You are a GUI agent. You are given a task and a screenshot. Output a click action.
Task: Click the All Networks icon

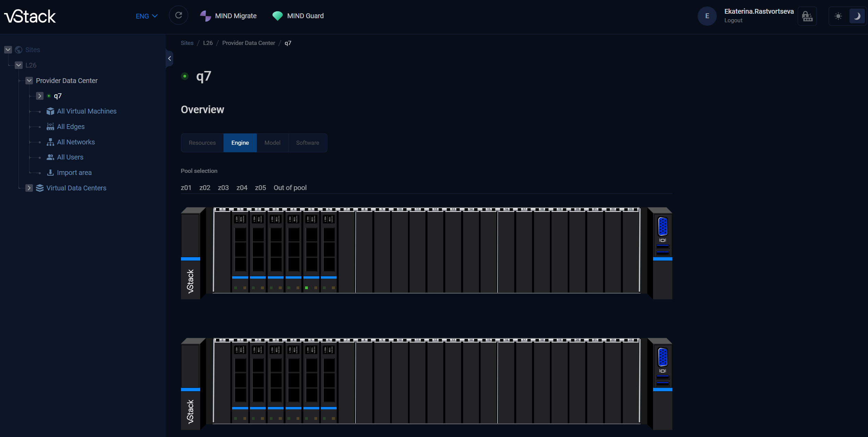tap(50, 142)
